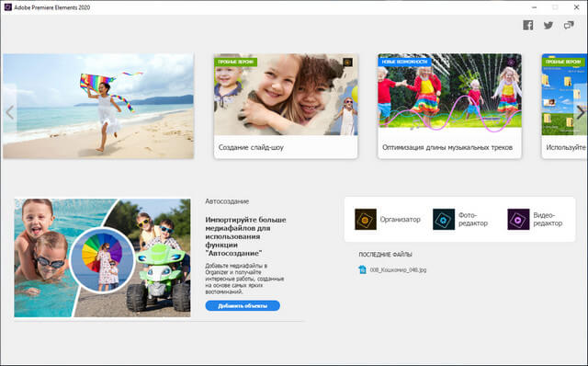The image size is (588, 366).
Task: Open the partially visible Используйте card
Action: click(x=564, y=106)
